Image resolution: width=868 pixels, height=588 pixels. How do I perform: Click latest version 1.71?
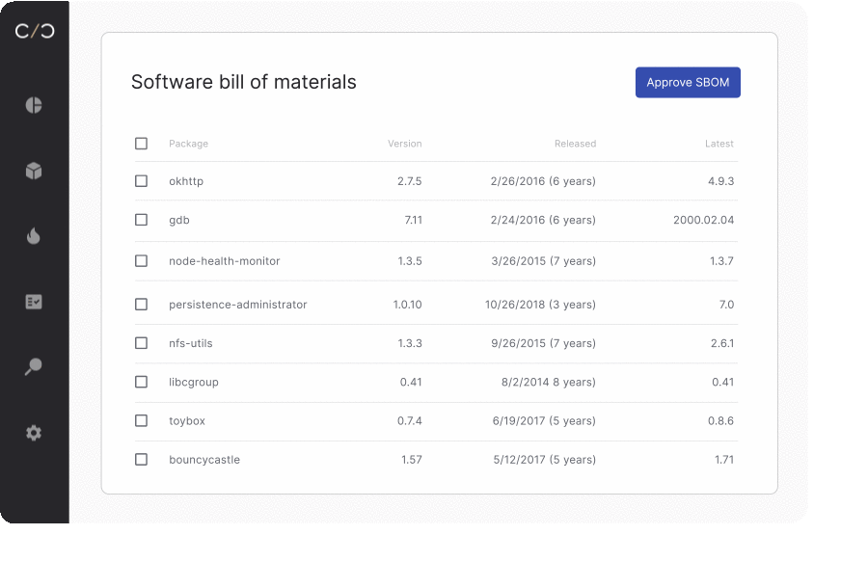[x=724, y=460]
